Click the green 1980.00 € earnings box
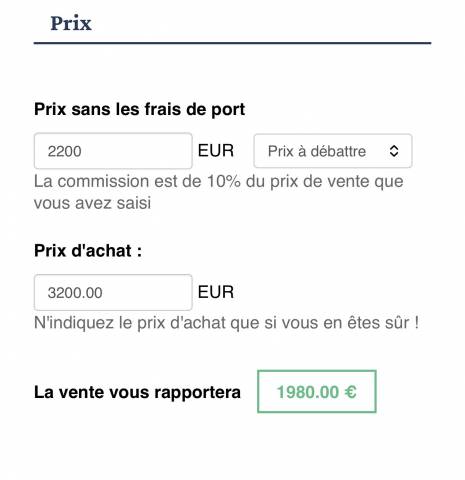The image size is (465, 480). click(x=317, y=391)
